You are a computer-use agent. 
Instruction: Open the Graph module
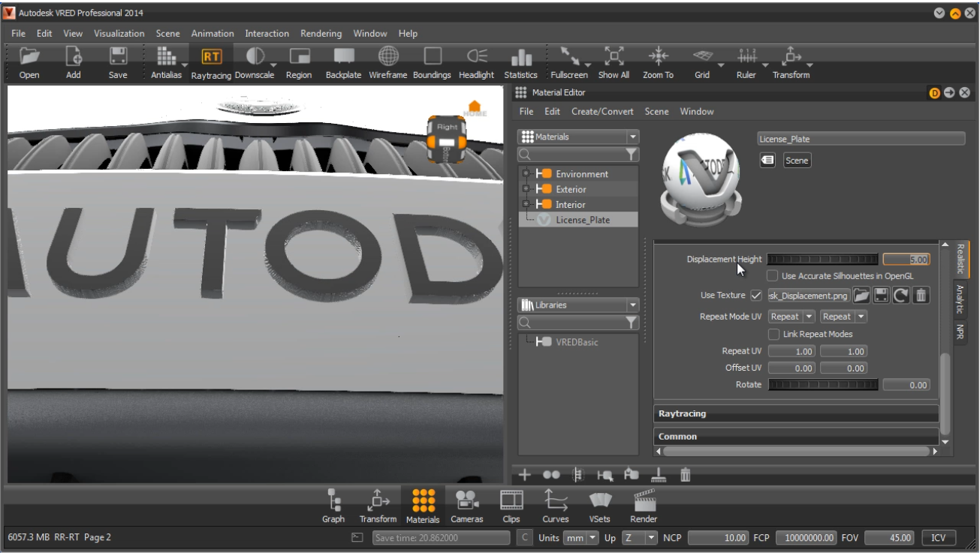pos(333,506)
